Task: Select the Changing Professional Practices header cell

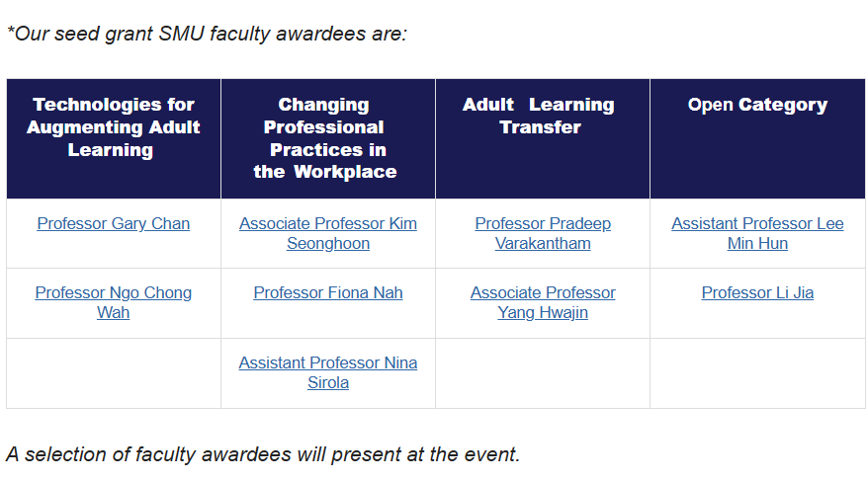Action: click(x=328, y=138)
